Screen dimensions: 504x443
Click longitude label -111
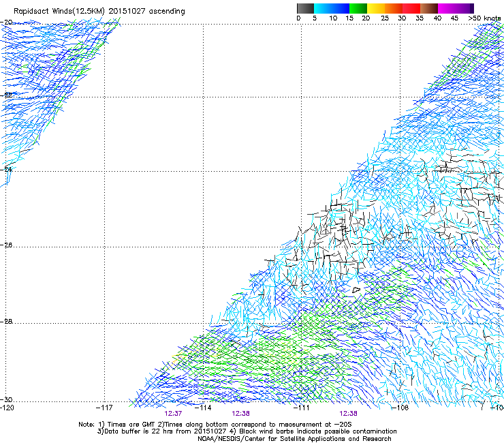point(302,408)
